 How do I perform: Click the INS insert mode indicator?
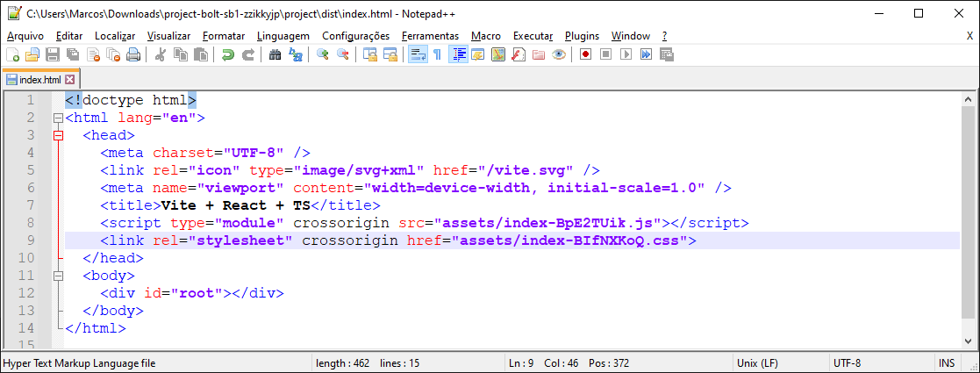947,363
